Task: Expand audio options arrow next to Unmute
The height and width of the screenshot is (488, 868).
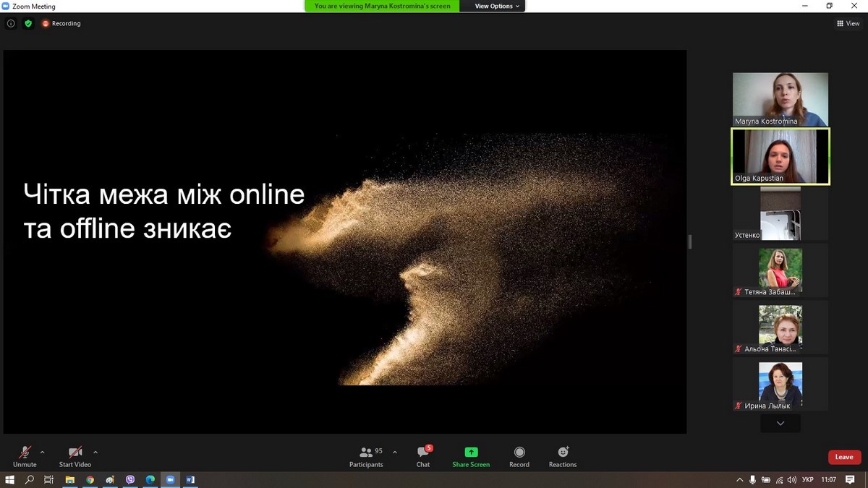Action: [42, 452]
